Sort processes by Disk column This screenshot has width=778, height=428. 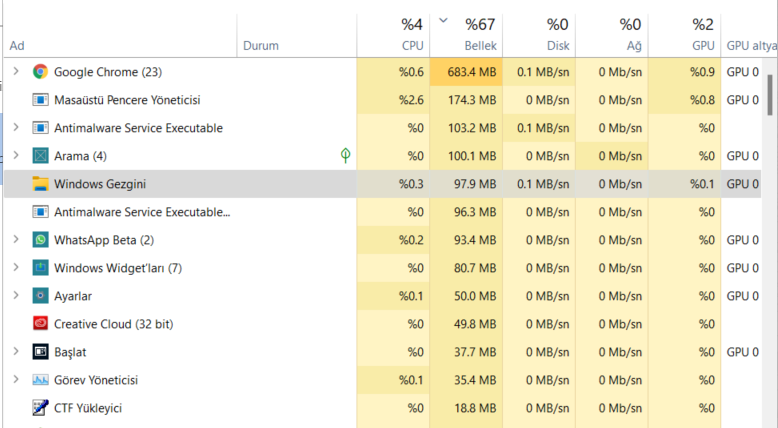[x=558, y=46]
